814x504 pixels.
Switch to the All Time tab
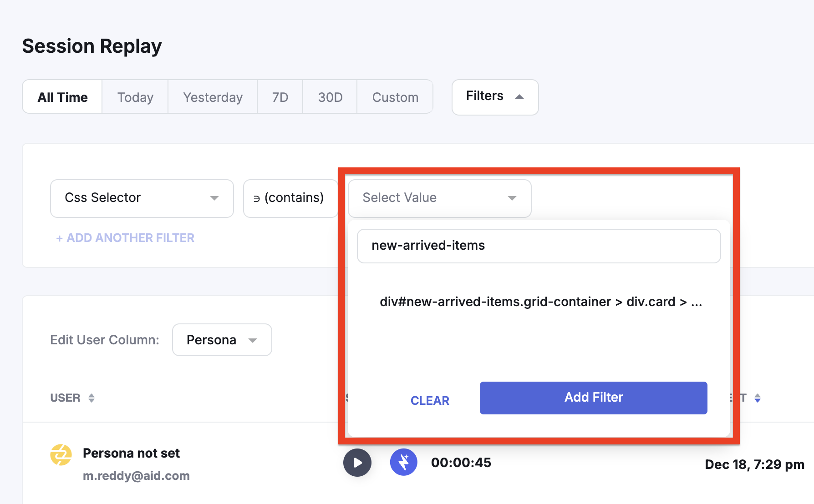(x=62, y=97)
